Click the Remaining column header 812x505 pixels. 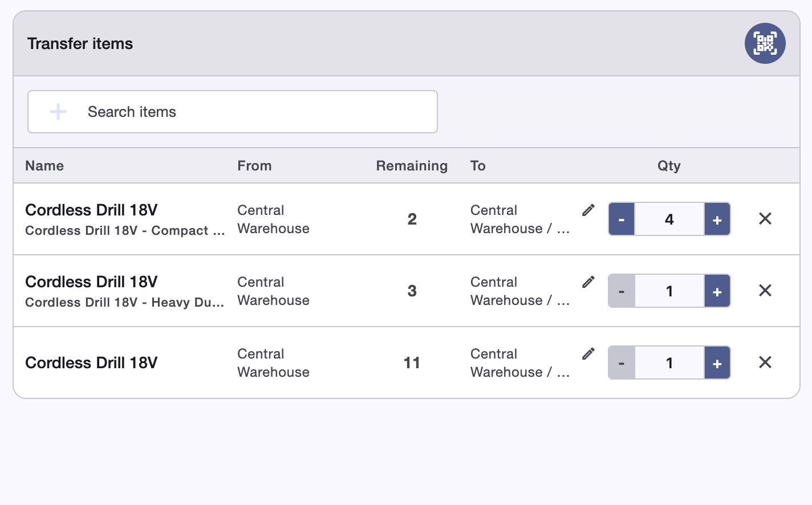[x=412, y=166]
